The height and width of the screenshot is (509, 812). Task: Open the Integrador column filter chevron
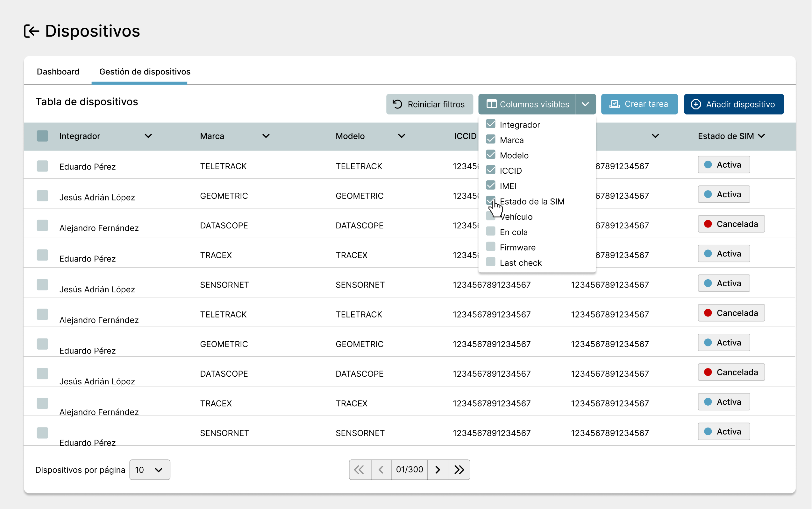point(148,136)
